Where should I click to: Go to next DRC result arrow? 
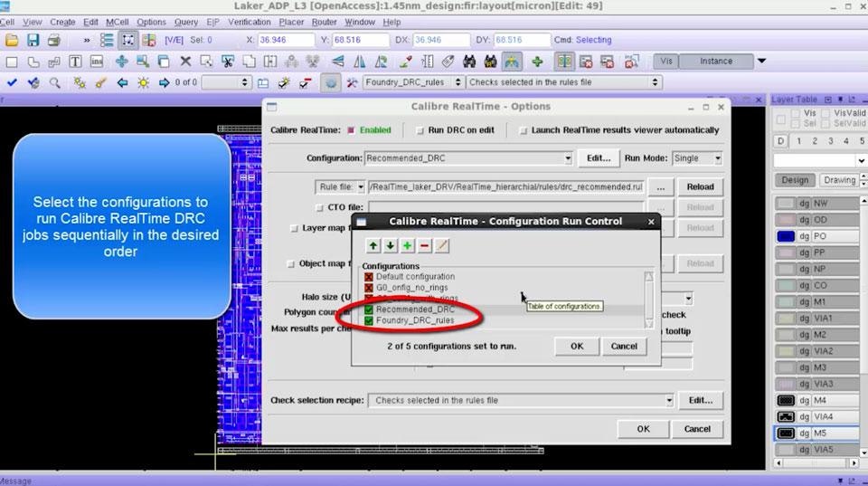pyautogui.click(x=164, y=82)
